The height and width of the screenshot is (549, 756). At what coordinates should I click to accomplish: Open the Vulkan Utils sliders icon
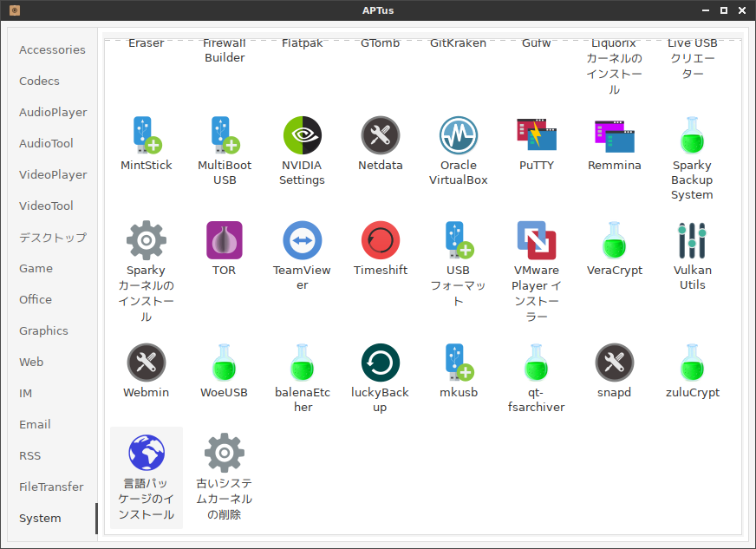click(693, 240)
